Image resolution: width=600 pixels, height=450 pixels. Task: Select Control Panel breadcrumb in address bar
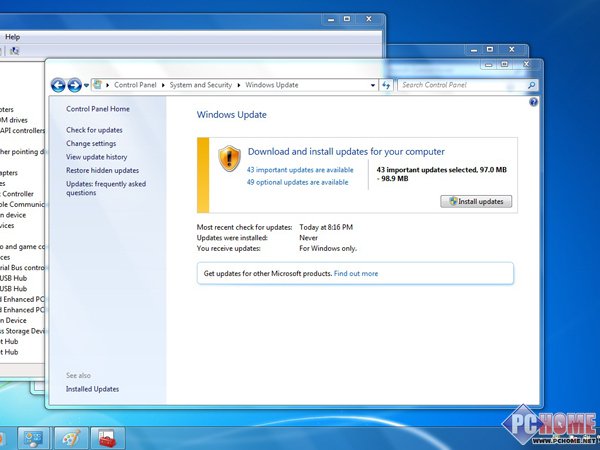[x=135, y=85]
